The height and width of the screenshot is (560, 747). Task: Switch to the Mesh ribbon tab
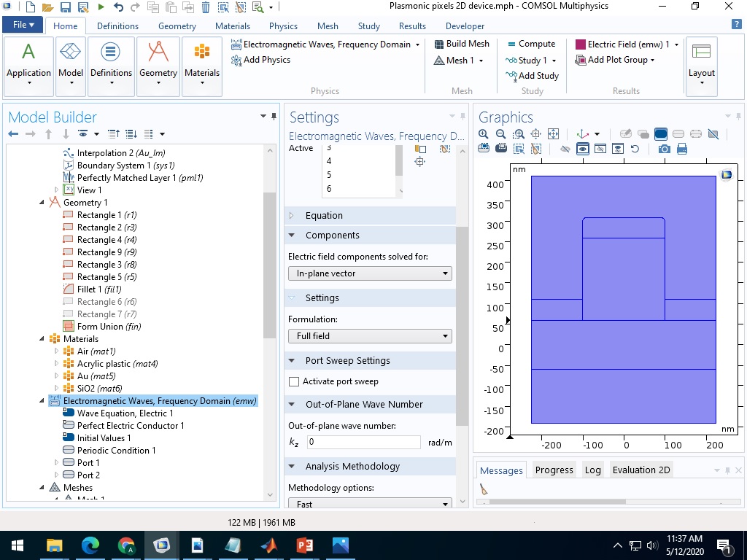(328, 26)
